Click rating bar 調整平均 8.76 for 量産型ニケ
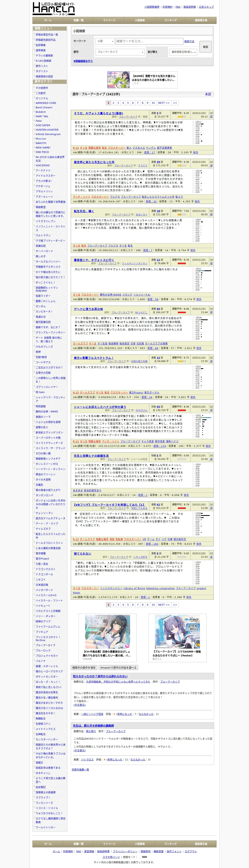 pos(182,264)
